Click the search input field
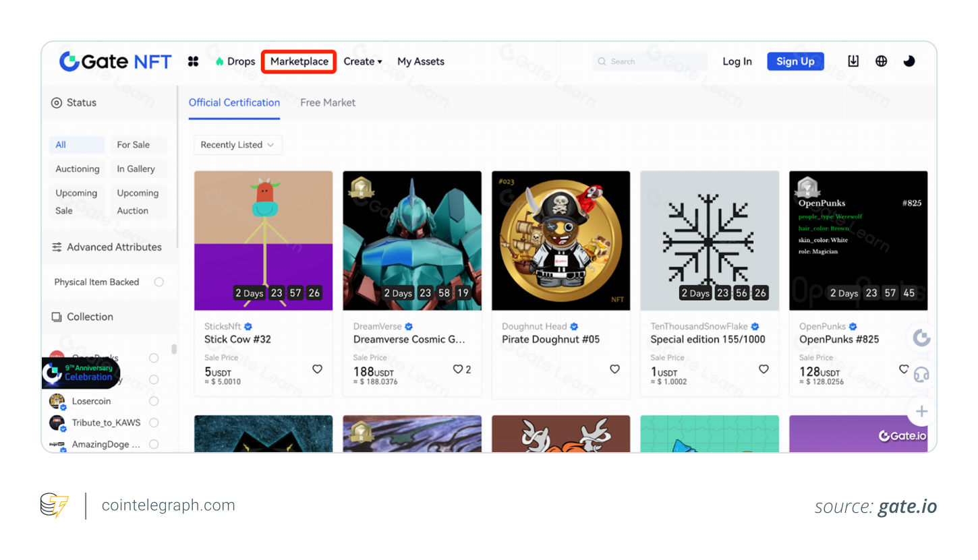The image size is (978, 560). click(x=650, y=61)
